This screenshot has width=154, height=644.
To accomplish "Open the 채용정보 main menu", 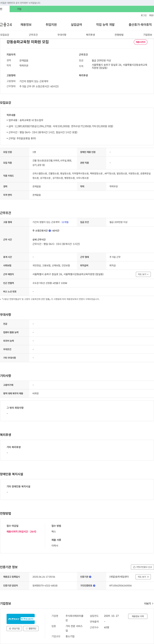I will [26, 24].
